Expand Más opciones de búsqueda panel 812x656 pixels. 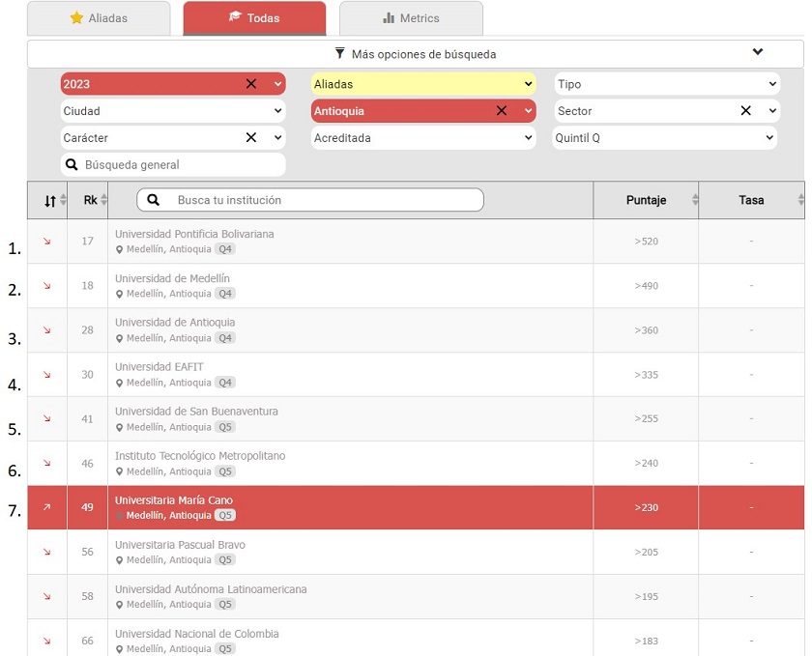[416, 54]
